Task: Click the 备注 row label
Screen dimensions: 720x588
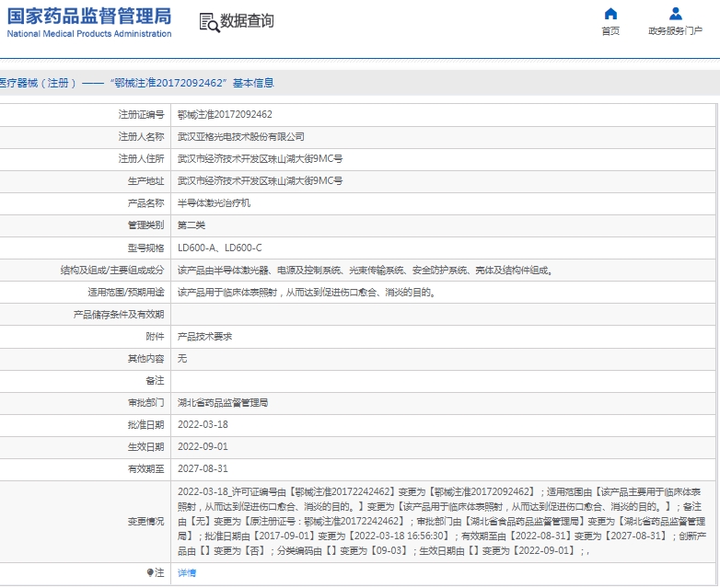Action: 156,381
